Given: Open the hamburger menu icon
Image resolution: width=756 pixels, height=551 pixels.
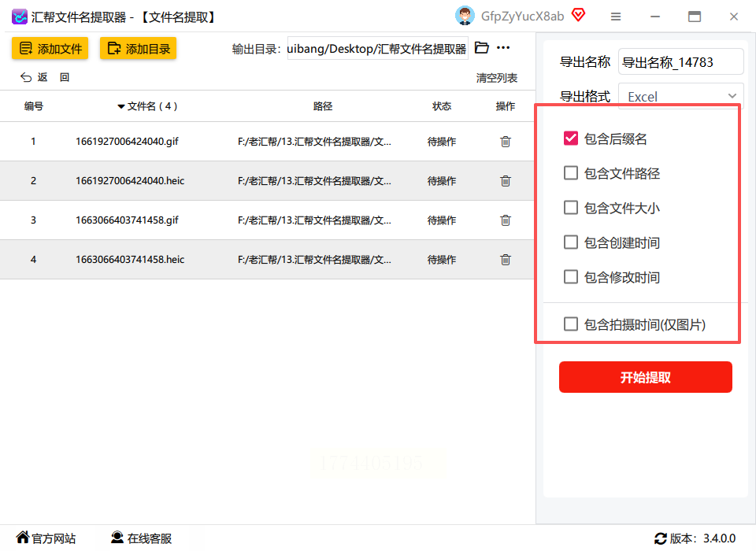Looking at the screenshot, I should (616, 17).
